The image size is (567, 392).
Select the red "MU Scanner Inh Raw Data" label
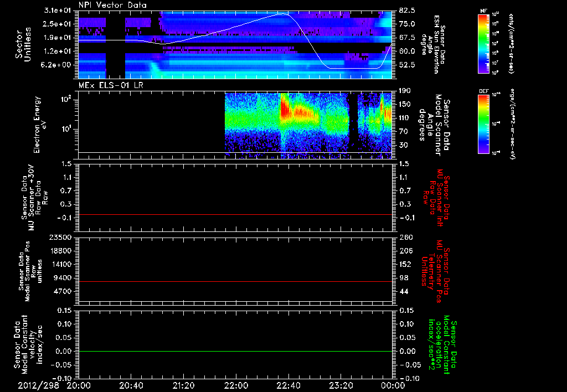click(435, 198)
